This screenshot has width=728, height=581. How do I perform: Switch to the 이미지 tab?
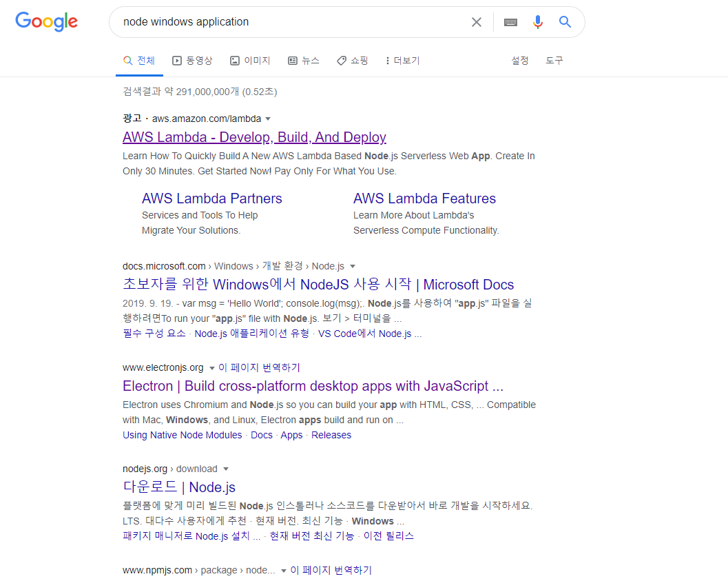pos(250,61)
